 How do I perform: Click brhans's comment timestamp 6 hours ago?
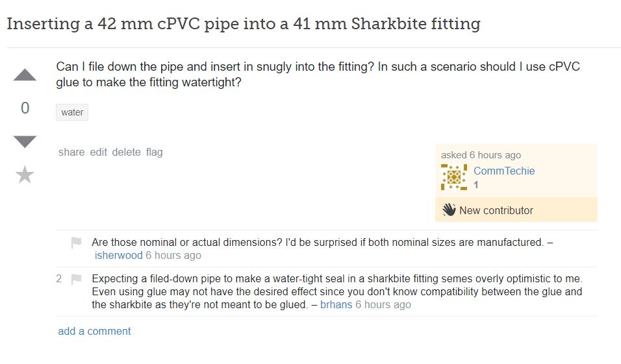point(383,305)
